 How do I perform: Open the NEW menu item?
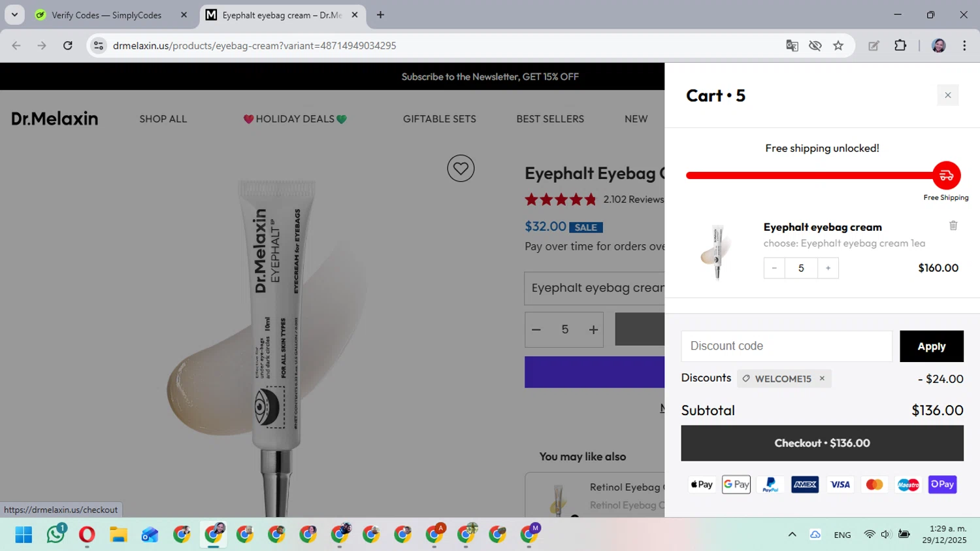(x=636, y=119)
